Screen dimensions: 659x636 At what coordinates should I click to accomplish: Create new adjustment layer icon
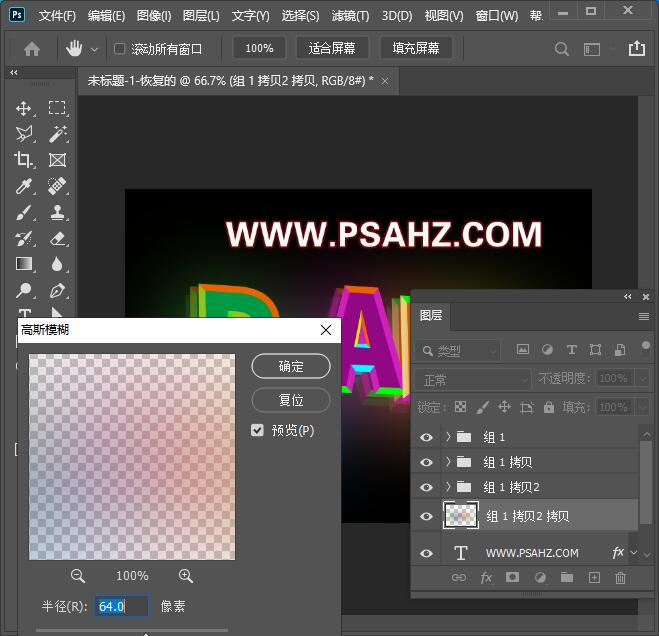(x=540, y=578)
